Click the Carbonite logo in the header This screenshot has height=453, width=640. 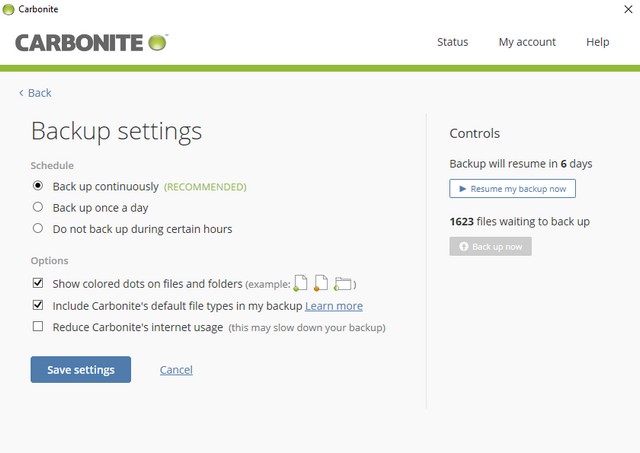91,42
